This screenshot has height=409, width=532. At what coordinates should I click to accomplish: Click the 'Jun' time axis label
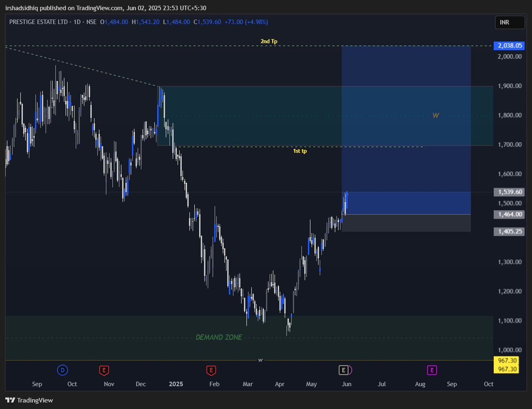347,384
